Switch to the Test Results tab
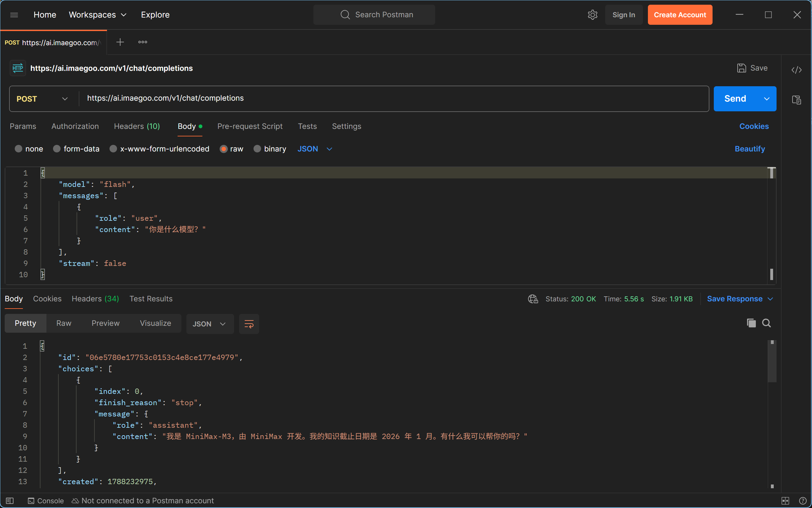 pos(151,299)
